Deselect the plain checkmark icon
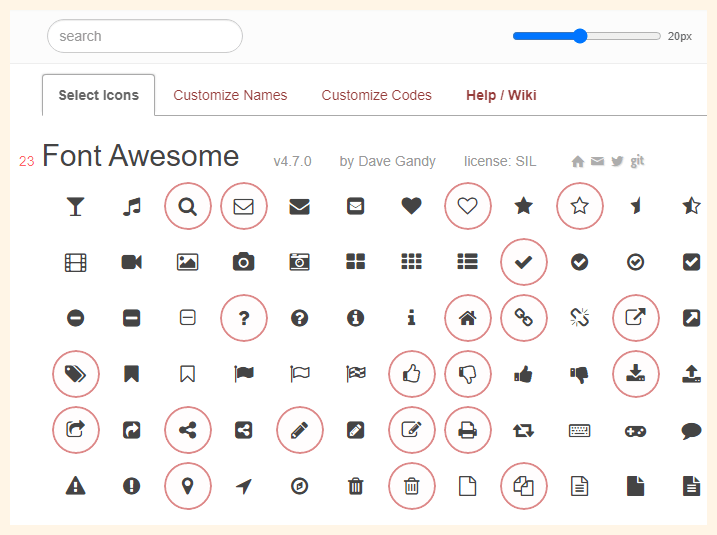Screen dimensions: 717x535 524,262
